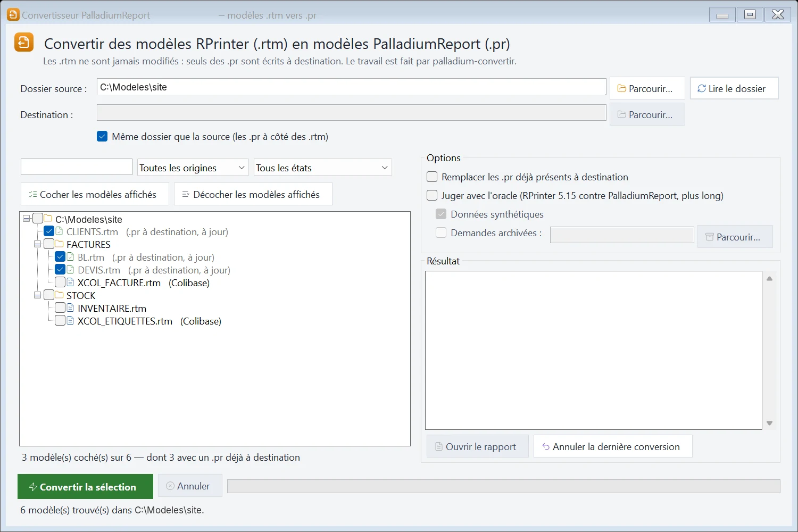
Task: Check the root C:\Modeles\site checkbox
Action: (38, 219)
